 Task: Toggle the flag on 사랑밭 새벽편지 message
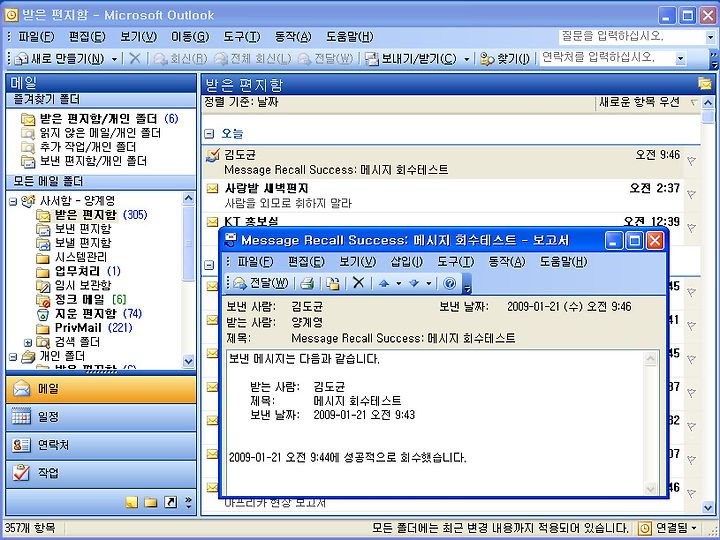[x=692, y=195]
